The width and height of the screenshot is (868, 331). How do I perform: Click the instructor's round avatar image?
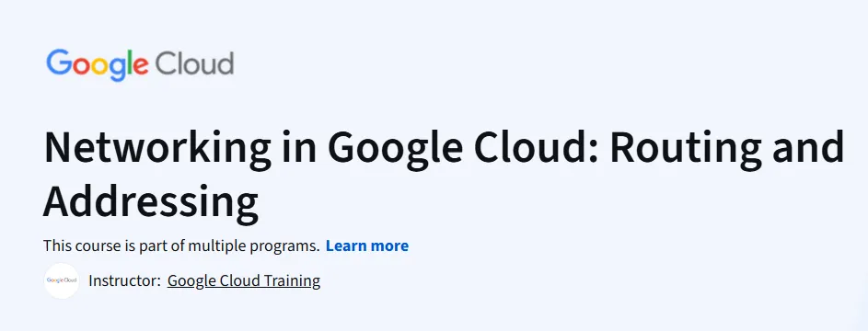click(62, 280)
